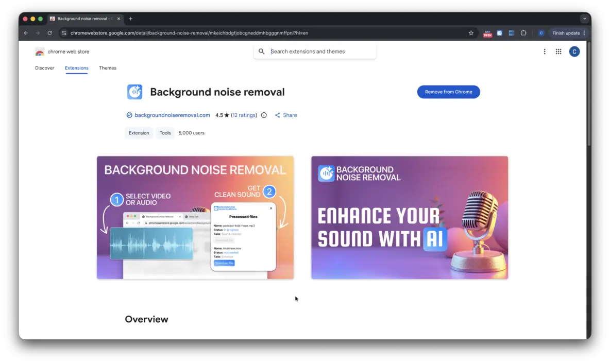Open the 12 ratings link
This screenshot has width=610, height=364.
point(244,115)
